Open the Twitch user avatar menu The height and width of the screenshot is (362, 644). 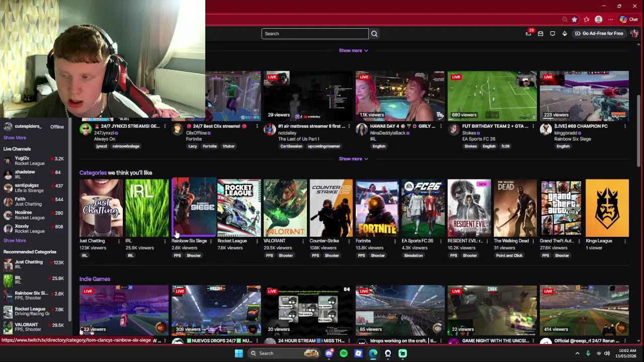click(x=634, y=34)
